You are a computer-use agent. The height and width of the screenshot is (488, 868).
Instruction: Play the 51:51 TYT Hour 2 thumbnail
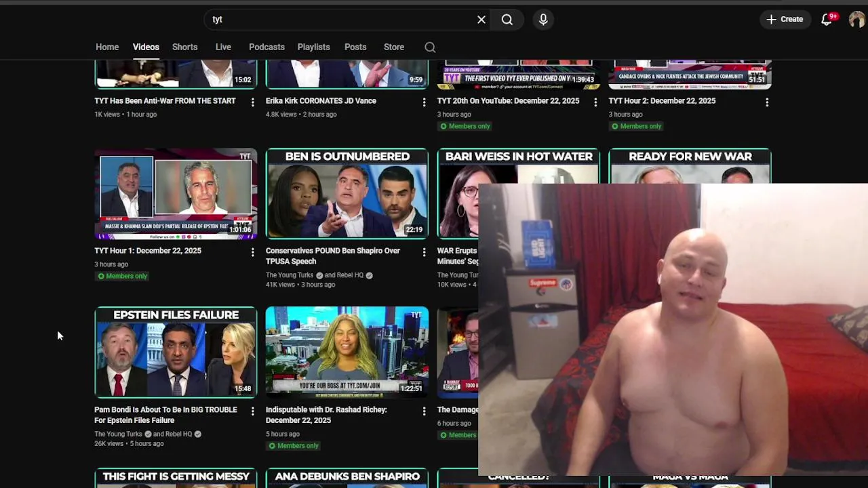coord(690,74)
